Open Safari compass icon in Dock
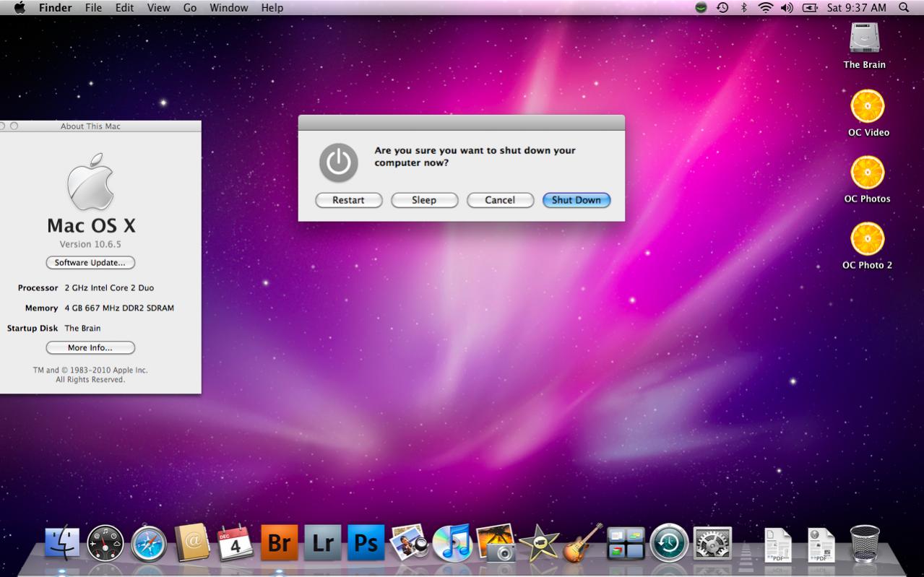 click(149, 544)
